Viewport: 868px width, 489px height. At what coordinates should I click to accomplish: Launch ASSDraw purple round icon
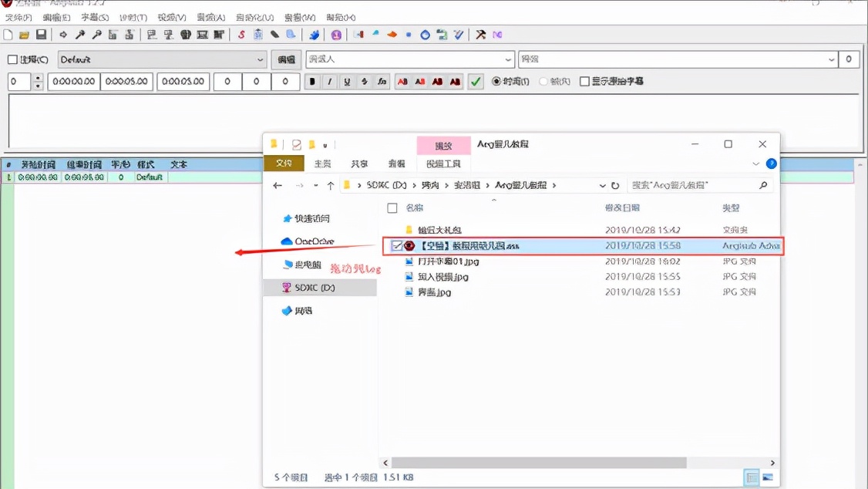(336, 35)
